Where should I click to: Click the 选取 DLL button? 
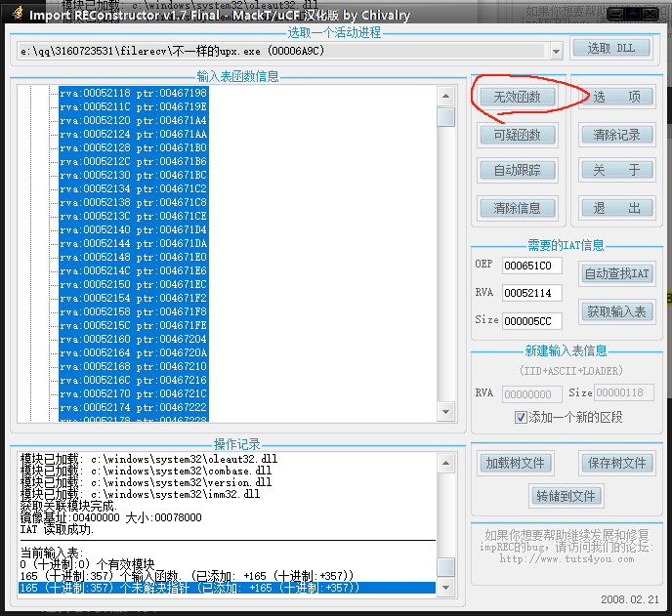pyautogui.click(x=610, y=50)
